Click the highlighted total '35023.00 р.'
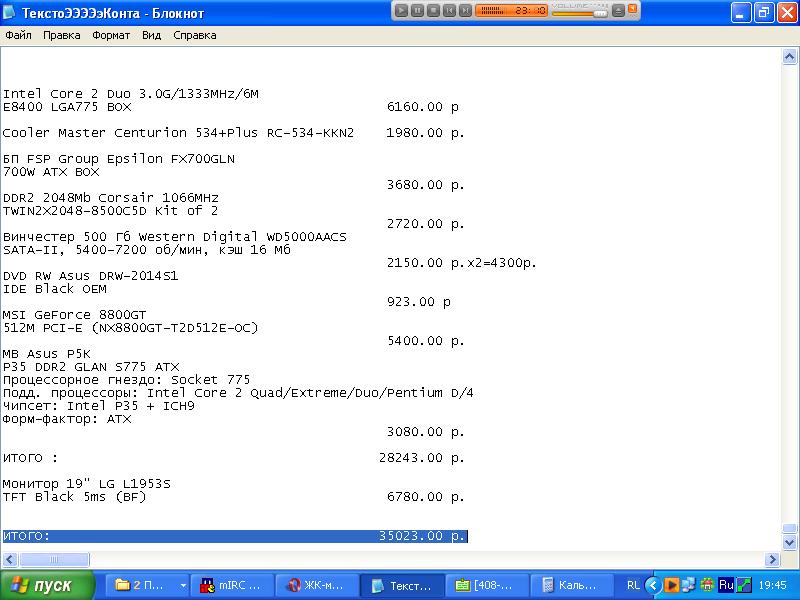 click(x=421, y=536)
